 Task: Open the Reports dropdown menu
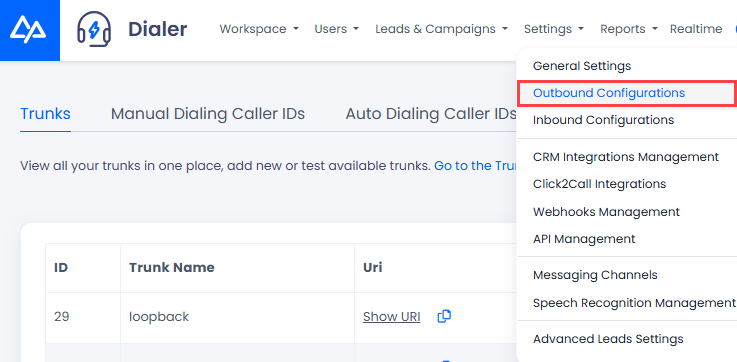629,29
